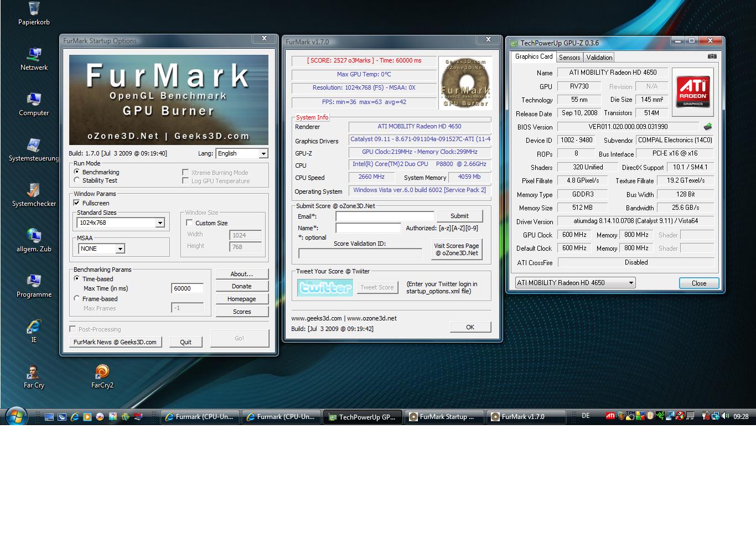The height and width of the screenshot is (538, 756).
Task: Switch to the Validation tab in GPU-Z
Action: click(599, 57)
